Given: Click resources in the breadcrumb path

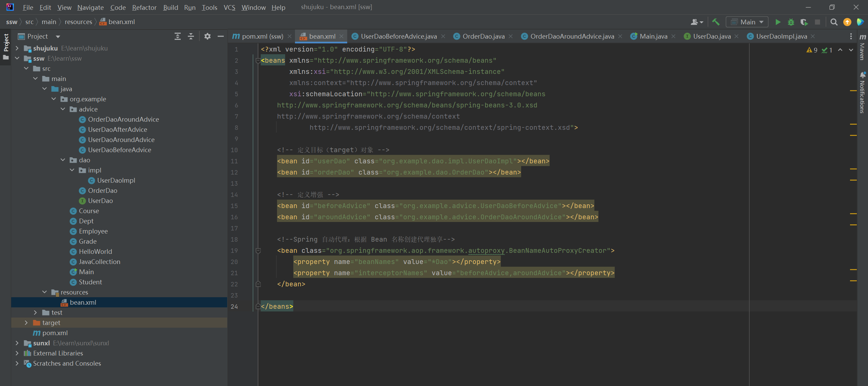Looking at the screenshot, I should (78, 22).
